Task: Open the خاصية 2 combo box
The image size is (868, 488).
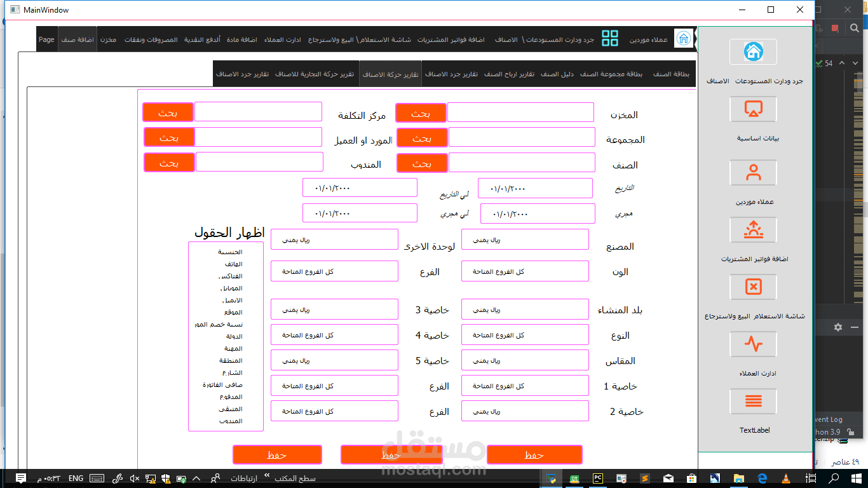Action: point(525,411)
